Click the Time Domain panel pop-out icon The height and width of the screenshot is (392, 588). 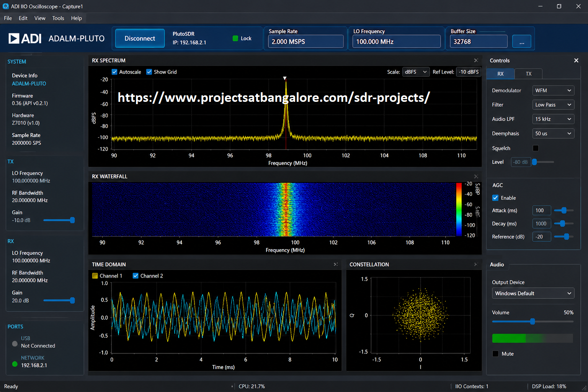coord(335,265)
